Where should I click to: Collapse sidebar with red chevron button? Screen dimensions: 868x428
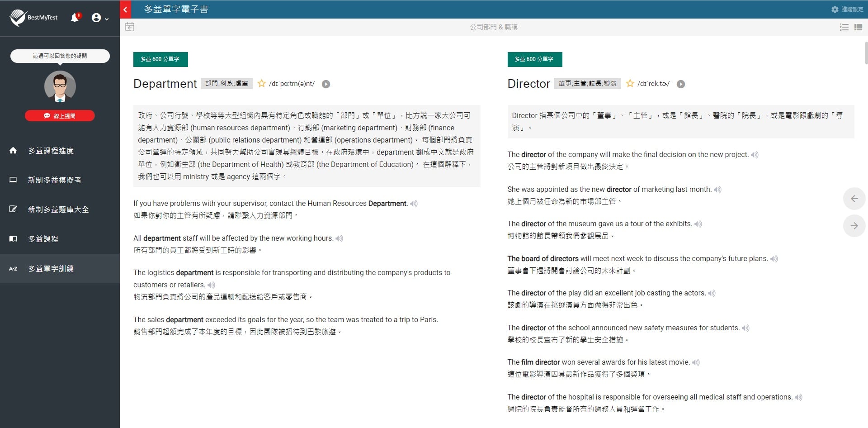[125, 9]
